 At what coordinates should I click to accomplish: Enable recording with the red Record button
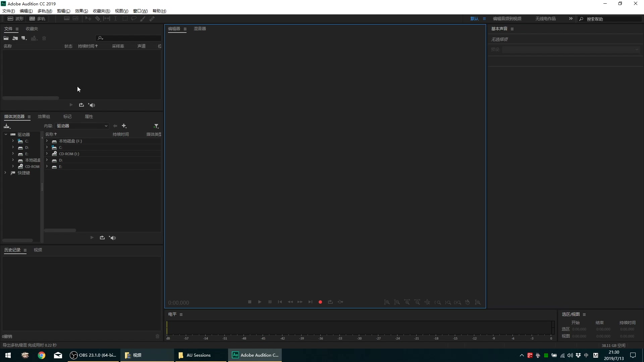320,302
